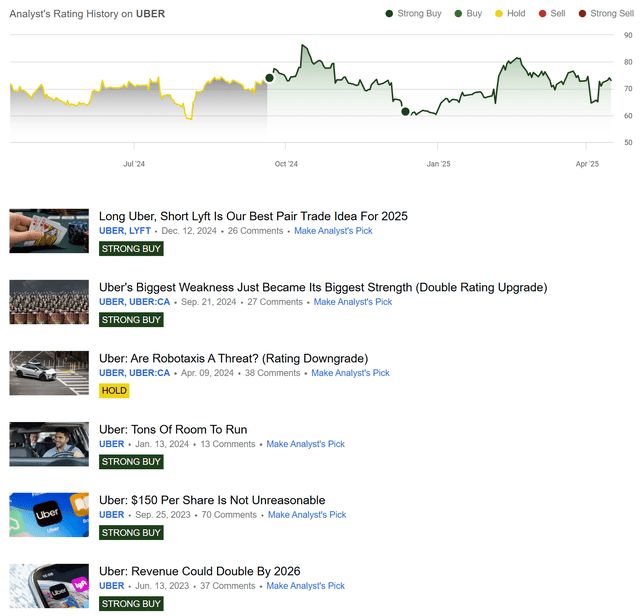Click 70 Comments on the $150 article
This screenshot has width=640, height=616.
point(229,515)
